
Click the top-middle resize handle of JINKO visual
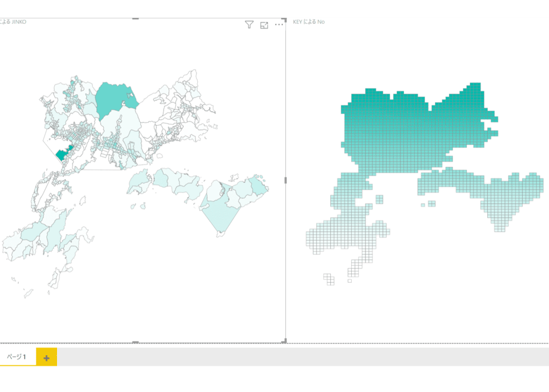coord(135,18)
